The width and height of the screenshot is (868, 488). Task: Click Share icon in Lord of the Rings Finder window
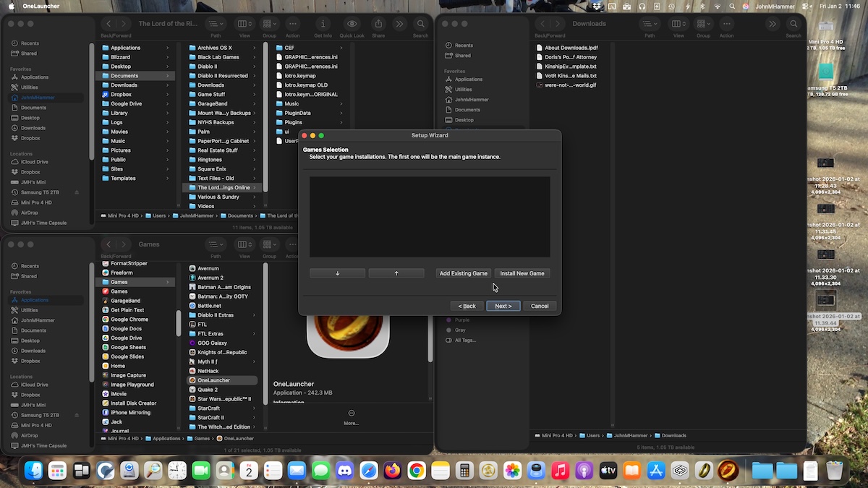(378, 24)
